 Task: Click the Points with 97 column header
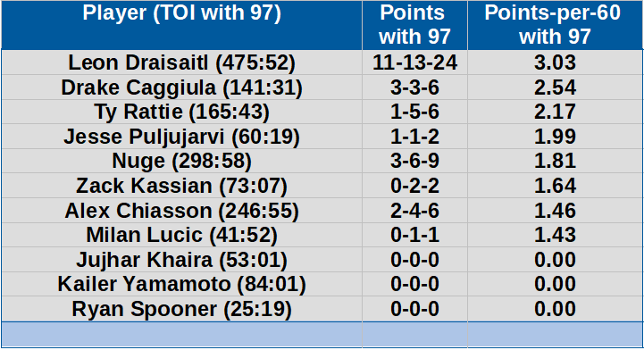414,25
